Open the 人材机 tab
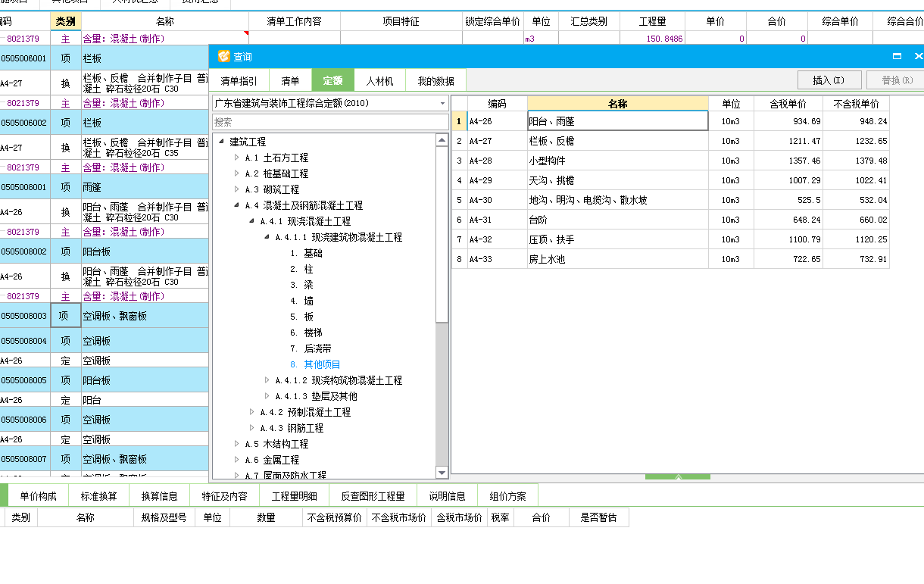 380,80
